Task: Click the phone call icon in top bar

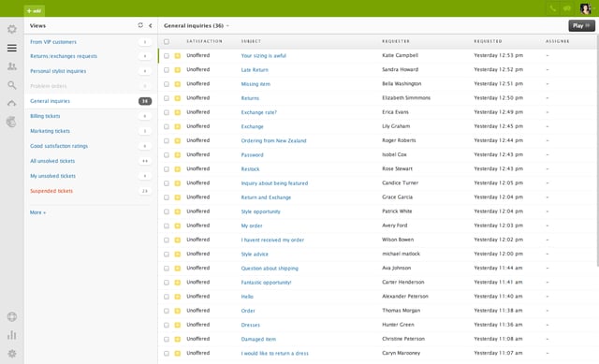Action: pos(553,8)
